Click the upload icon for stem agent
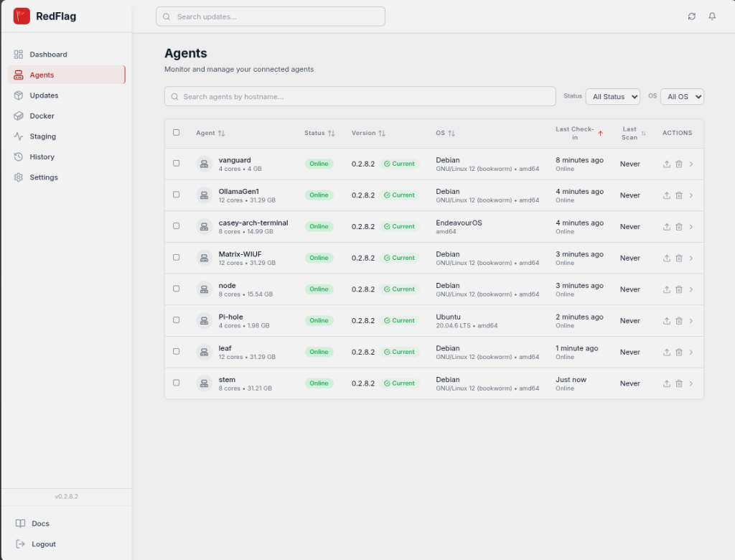Image resolution: width=735 pixels, height=560 pixels. click(x=667, y=383)
